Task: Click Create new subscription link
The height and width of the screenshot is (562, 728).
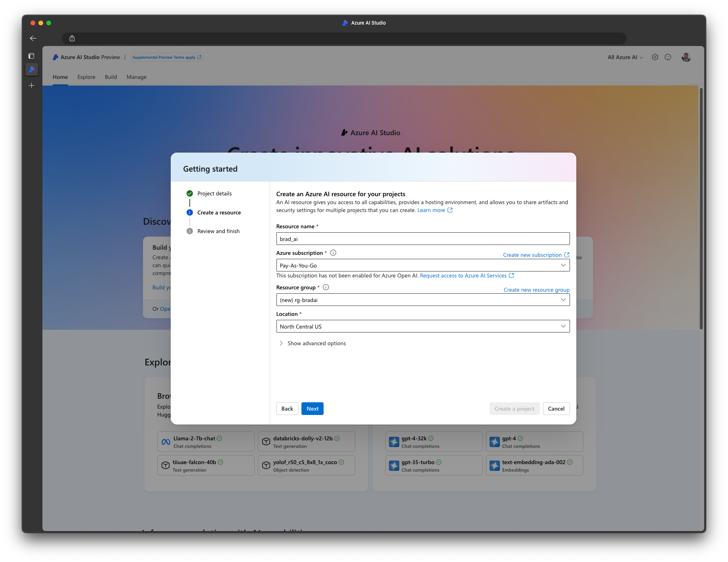Action: coord(532,255)
